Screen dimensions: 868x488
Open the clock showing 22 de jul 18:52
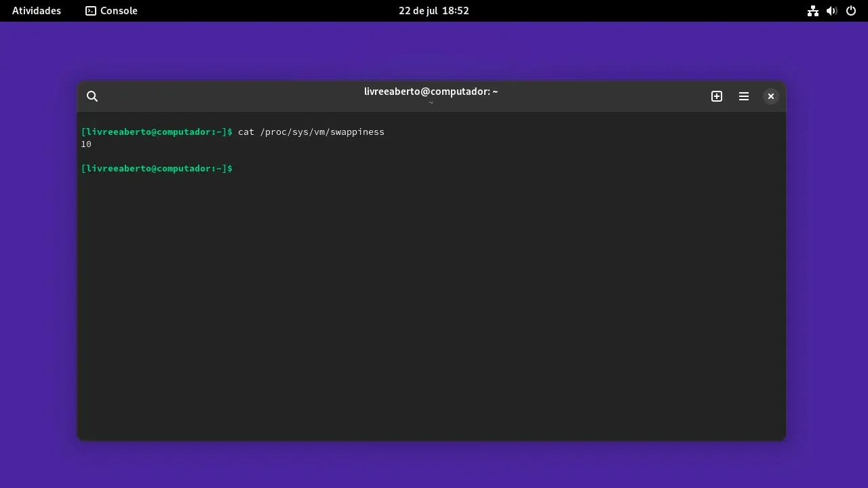tap(434, 11)
